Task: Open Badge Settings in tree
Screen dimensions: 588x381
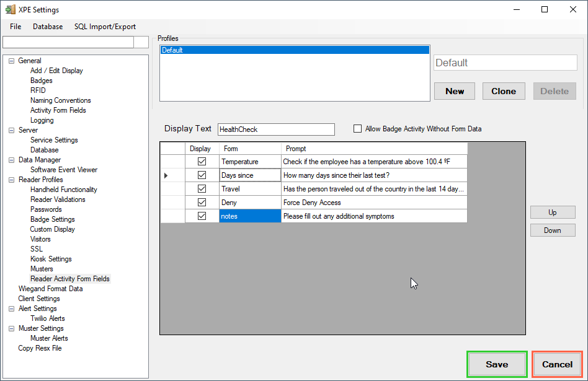Action: click(x=53, y=219)
